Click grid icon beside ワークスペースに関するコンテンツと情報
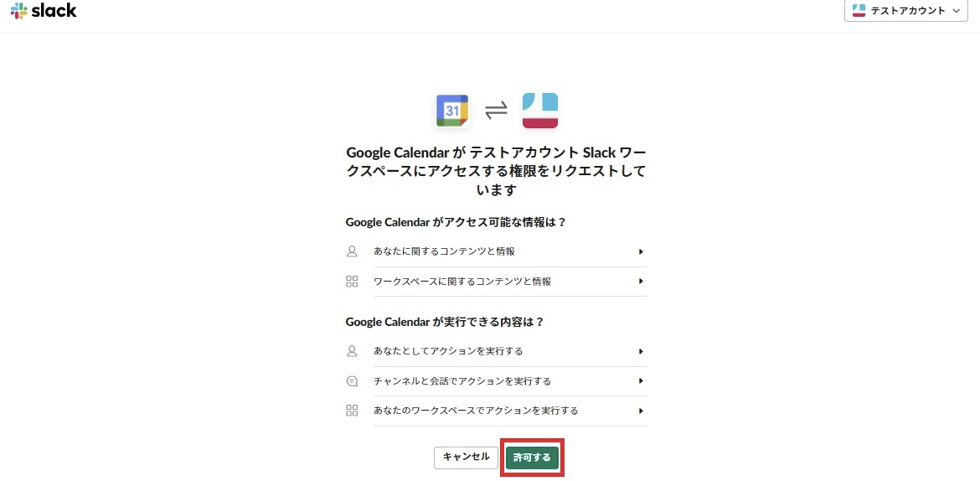The height and width of the screenshot is (481, 980). coord(352,282)
